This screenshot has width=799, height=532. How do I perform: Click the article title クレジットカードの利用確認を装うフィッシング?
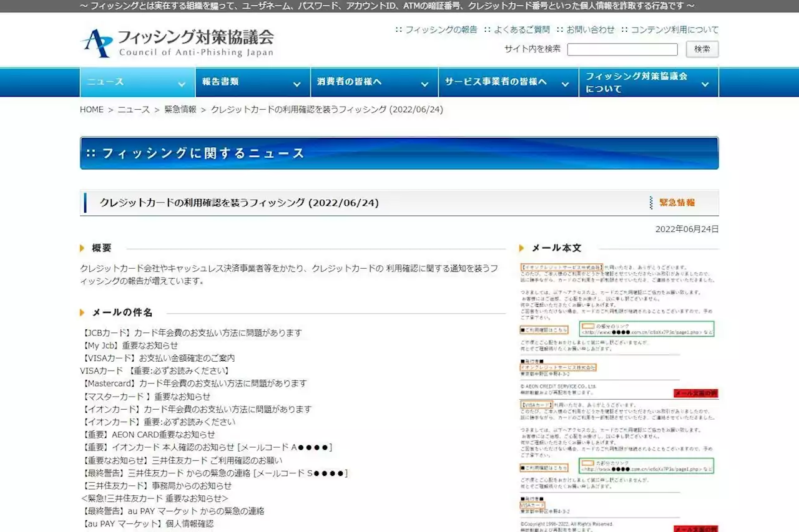tap(239, 203)
